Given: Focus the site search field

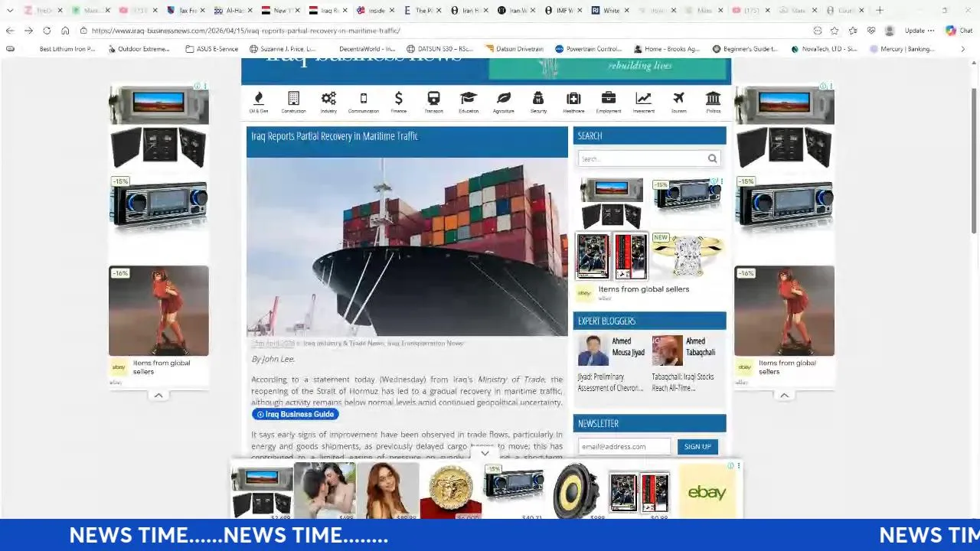Looking at the screenshot, I should click(642, 158).
